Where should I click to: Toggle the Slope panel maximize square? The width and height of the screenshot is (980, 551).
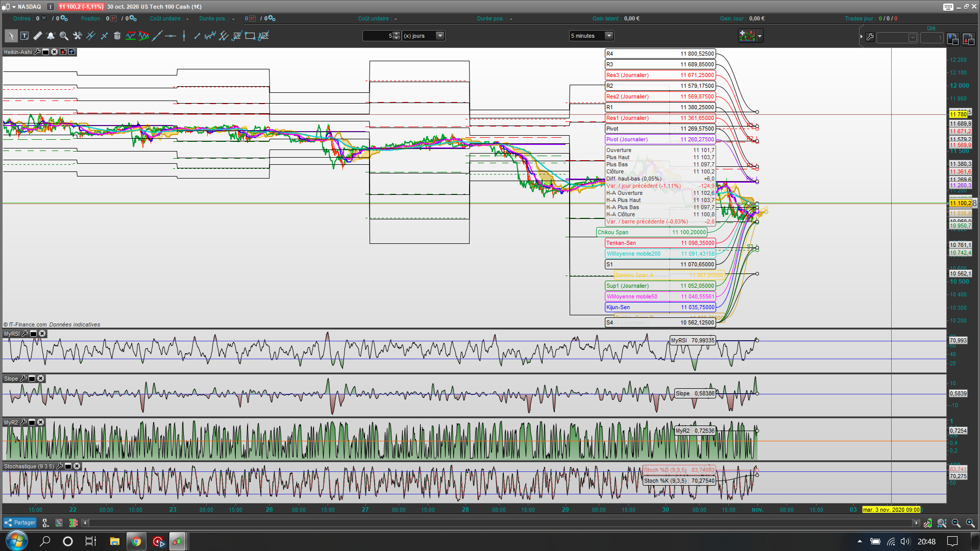pyautogui.click(x=32, y=379)
